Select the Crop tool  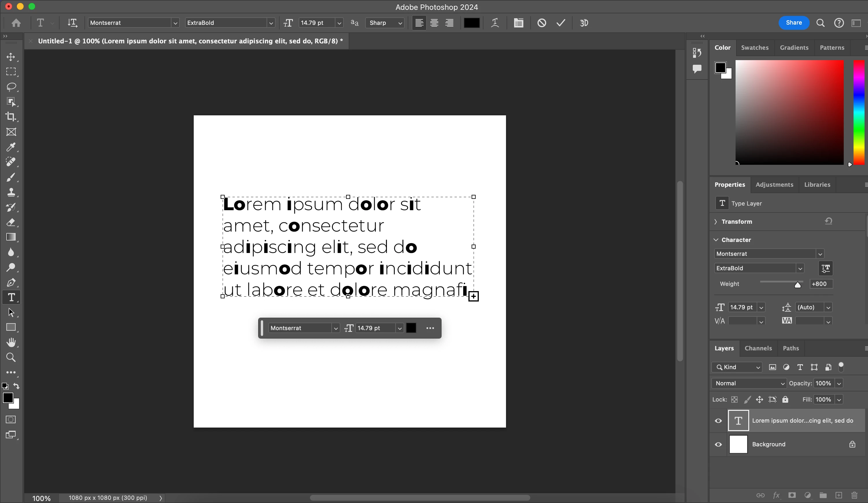click(11, 116)
